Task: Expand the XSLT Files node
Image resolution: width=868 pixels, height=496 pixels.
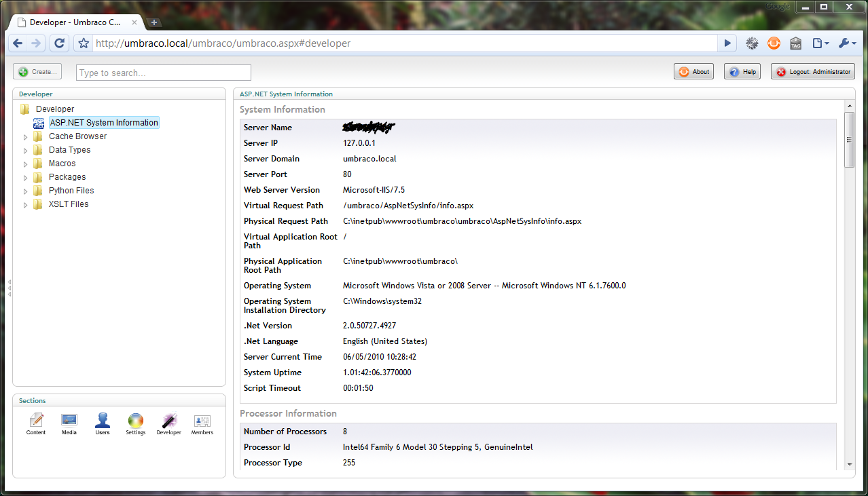Action: click(26, 205)
